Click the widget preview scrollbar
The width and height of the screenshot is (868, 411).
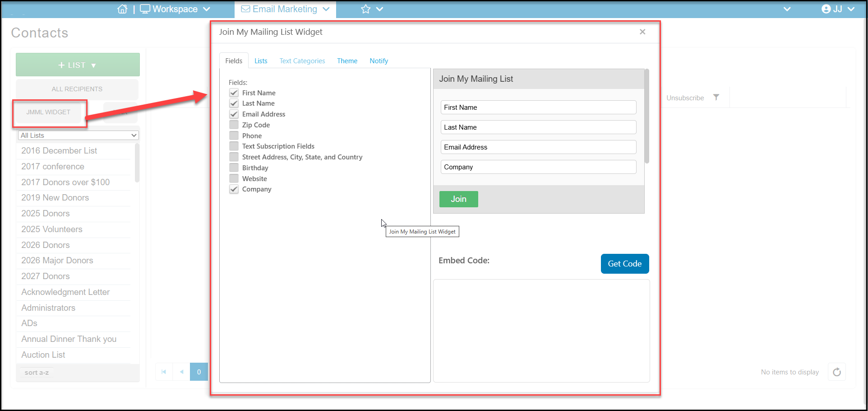pyautogui.click(x=647, y=116)
